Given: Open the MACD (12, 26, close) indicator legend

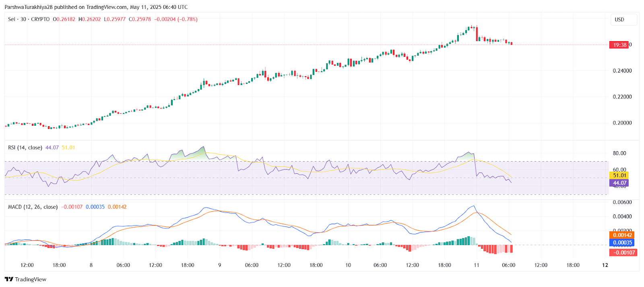Looking at the screenshot, I should click(33, 207).
